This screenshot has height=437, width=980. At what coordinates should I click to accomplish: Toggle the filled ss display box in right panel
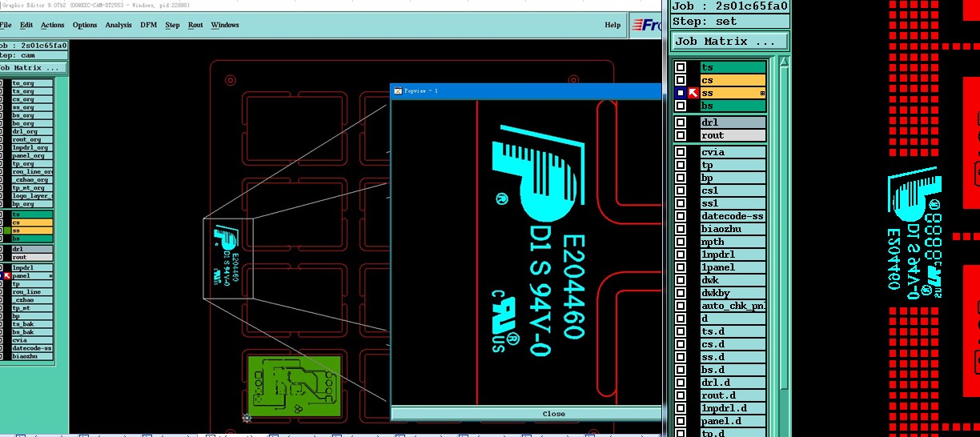(681, 94)
